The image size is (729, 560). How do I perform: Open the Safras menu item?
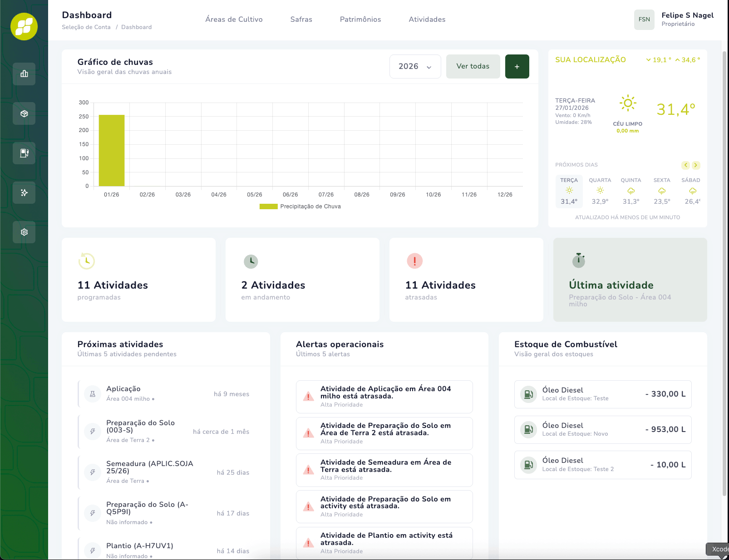click(x=301, y=20)
